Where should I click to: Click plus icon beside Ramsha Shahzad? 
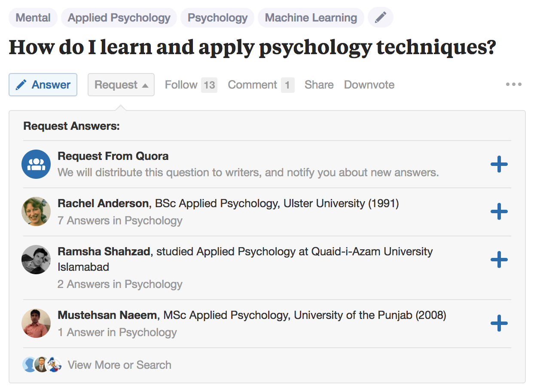pos(499,260)
